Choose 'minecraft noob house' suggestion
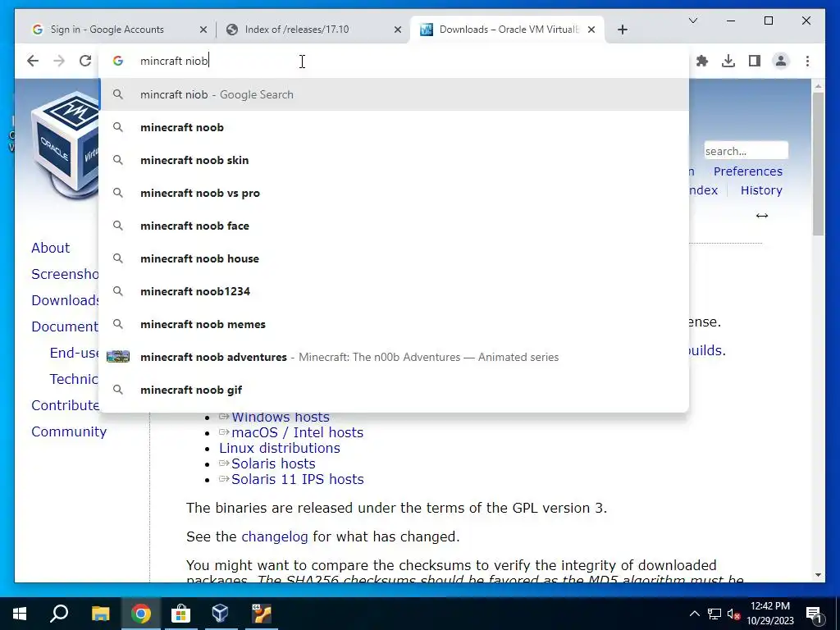The width and height of the screenshot is (840, 630). click(x=394, y=258)
